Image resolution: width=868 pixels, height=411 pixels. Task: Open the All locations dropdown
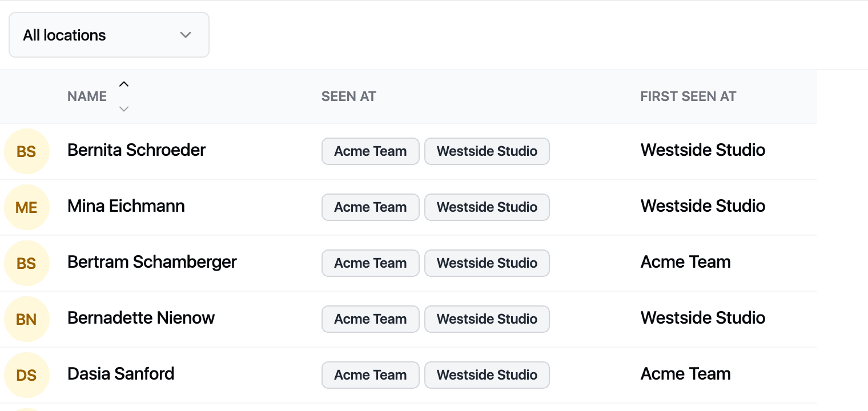109,35
